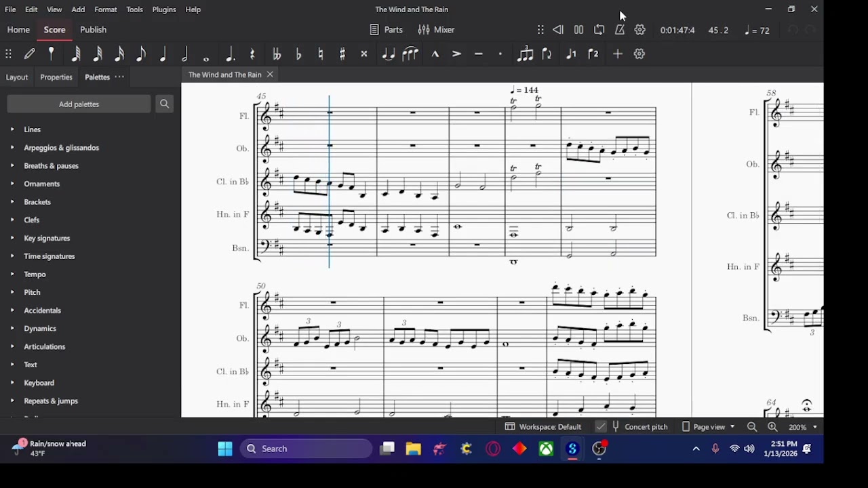Open the Mixer

click(x=436, y=30)
